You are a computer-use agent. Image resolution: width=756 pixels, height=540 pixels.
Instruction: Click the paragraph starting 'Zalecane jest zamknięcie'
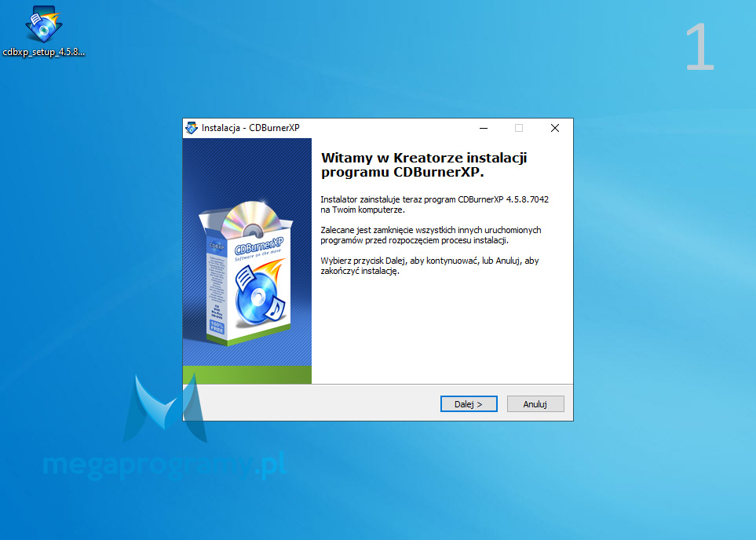click(x=430, y=235)
